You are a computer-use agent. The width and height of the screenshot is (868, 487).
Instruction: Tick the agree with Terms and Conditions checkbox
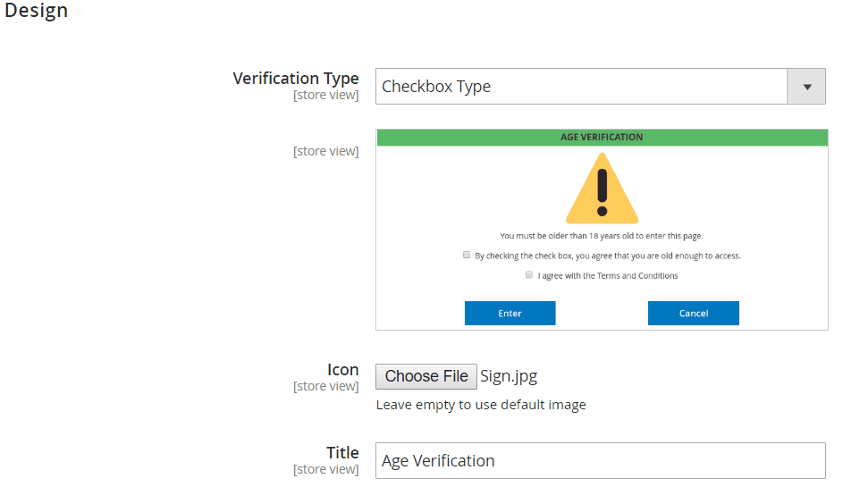(x=529, y=275)
